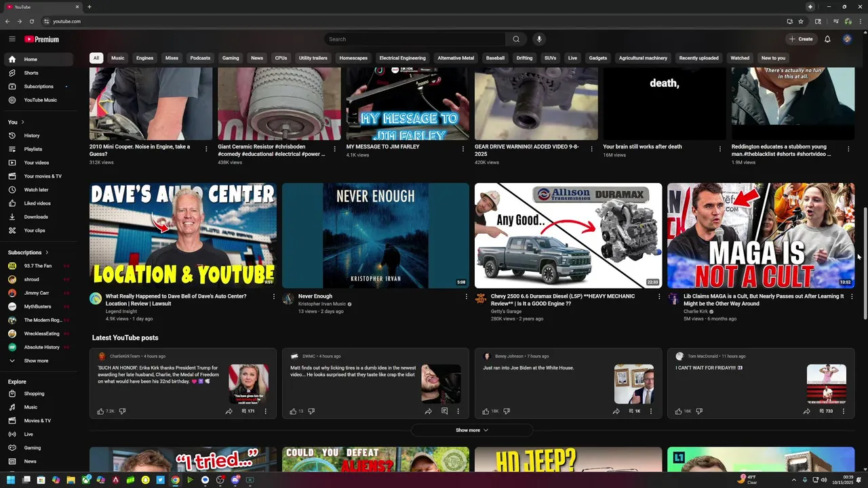
Task: Select the Electrical Engineering chip
Action: click(403, 58)
